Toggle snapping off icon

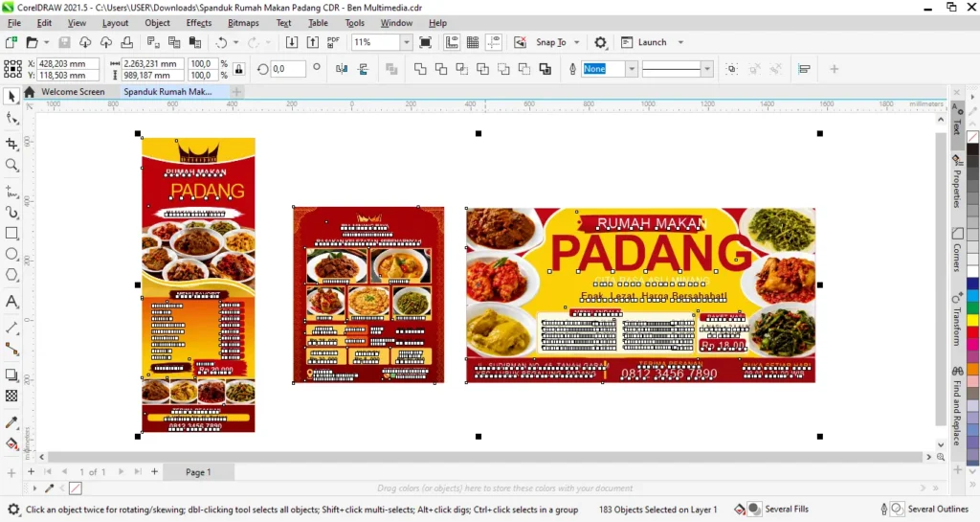pos(520,42)
